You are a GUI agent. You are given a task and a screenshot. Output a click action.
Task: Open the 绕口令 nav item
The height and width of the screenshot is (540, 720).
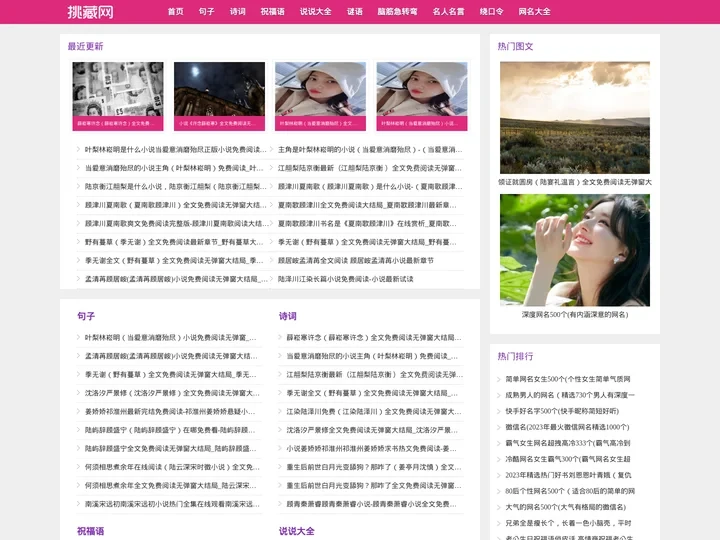pos(491,11)
